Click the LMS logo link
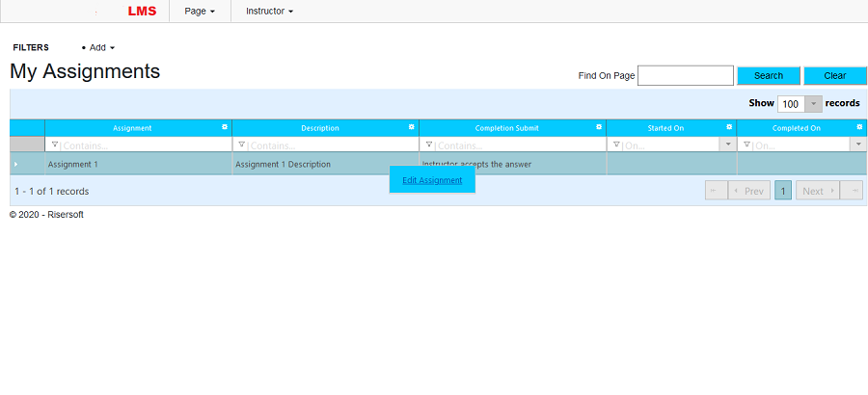 [142, 12]
